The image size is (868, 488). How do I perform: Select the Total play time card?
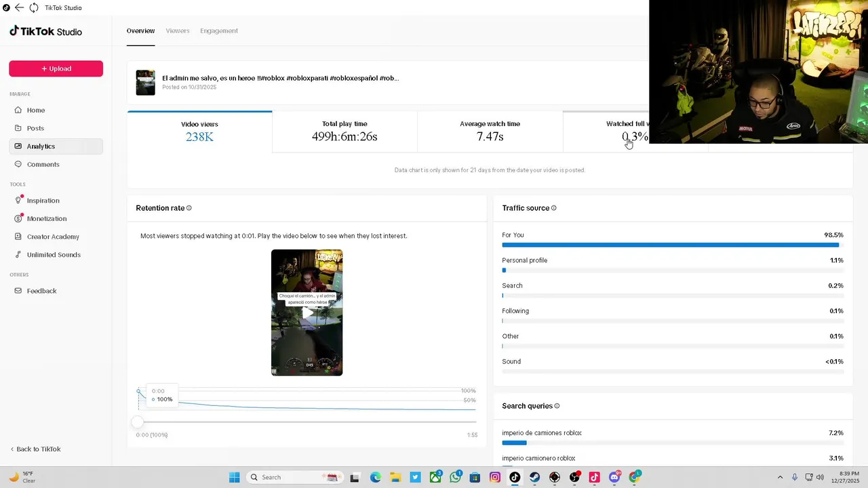click(344, 131)
